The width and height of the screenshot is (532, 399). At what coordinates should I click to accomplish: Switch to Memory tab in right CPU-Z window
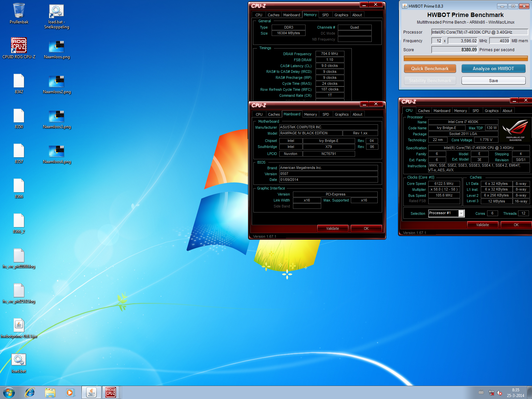(x=461, y=111)
